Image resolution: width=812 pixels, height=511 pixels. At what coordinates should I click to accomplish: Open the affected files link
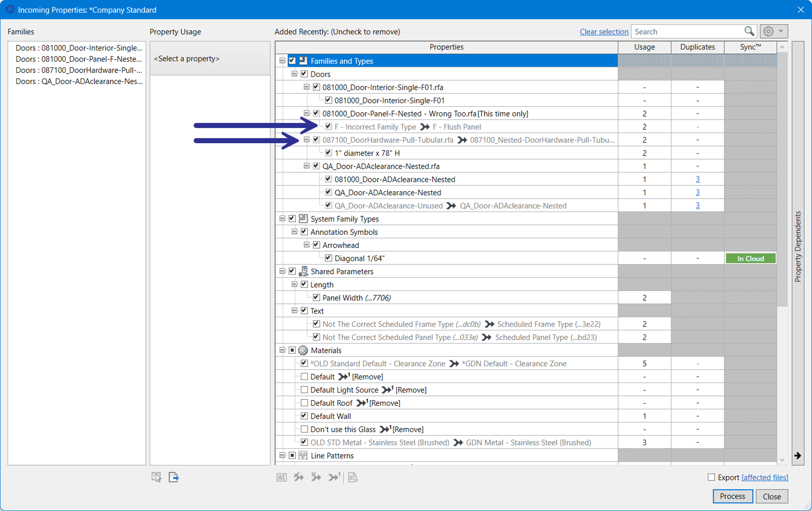pos(765,477)
